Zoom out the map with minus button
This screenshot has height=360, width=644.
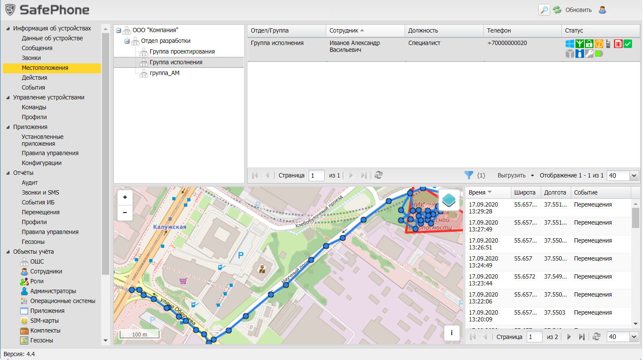(x=125, y=213)
